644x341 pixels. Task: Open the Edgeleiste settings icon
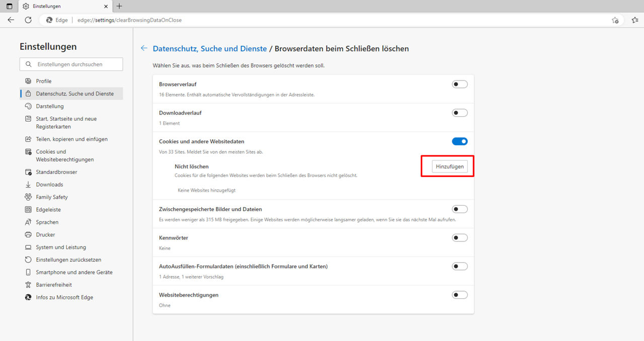29,209
